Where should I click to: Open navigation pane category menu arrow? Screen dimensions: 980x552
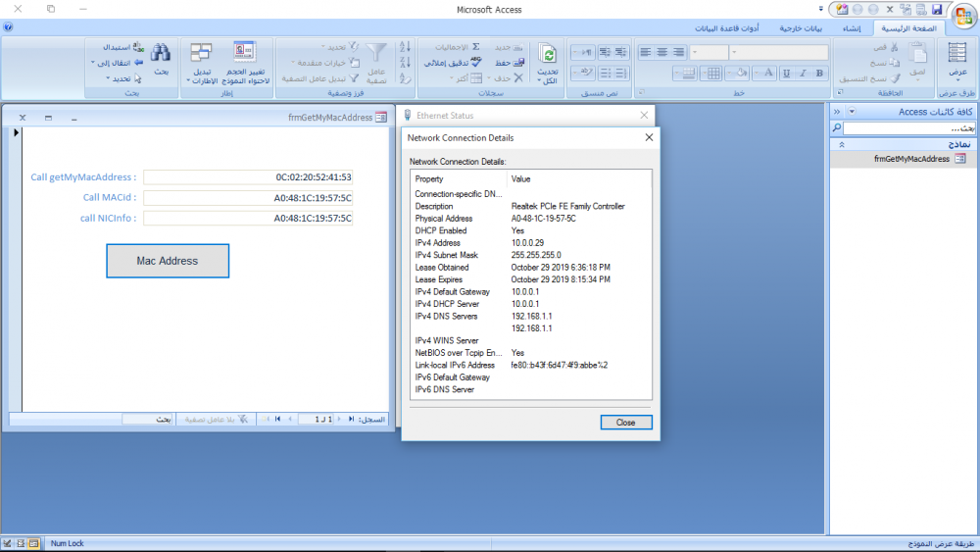(x=852, y=112)
